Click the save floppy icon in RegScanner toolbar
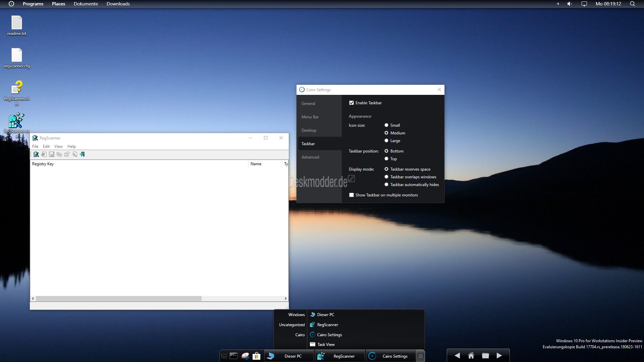Screen dimensions: 644x362 (x=51, y=154)
